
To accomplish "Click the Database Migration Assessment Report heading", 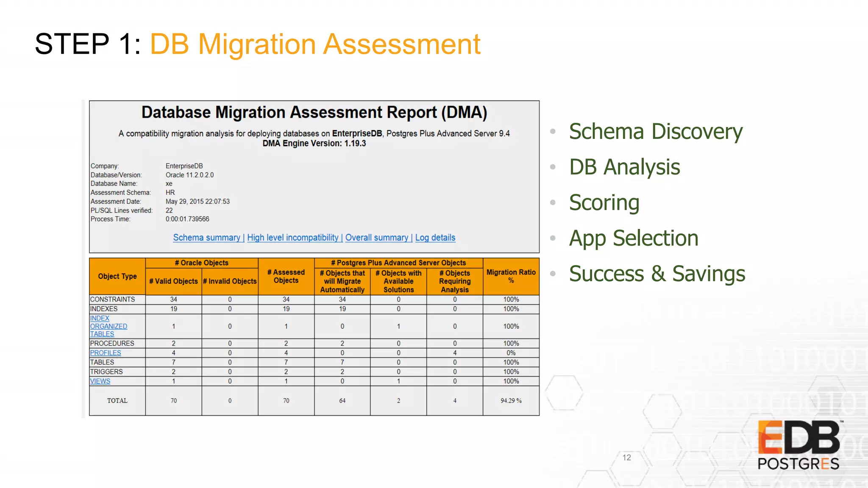I will coord(314,112).
